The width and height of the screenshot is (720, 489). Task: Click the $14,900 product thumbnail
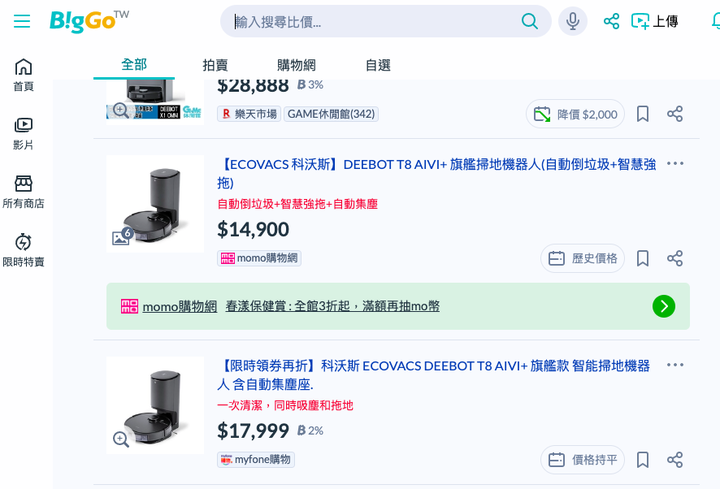pos(155,203)
